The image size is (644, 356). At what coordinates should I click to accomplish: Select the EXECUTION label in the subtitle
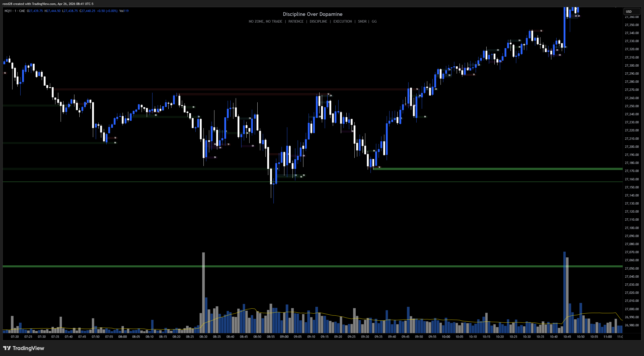pyautogui.click(x=342, y=21)
